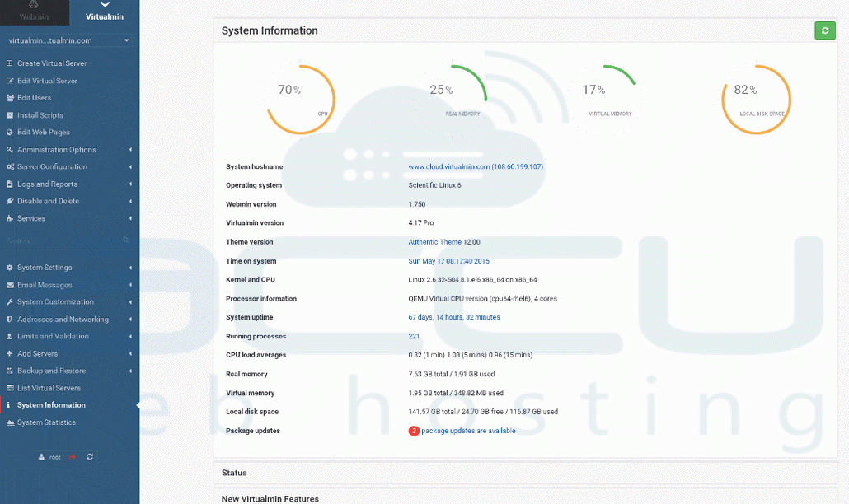Click the List Virtual Servers list icon
The width and height of the screenshot is (849, 504).
click(x=10, y=388)
